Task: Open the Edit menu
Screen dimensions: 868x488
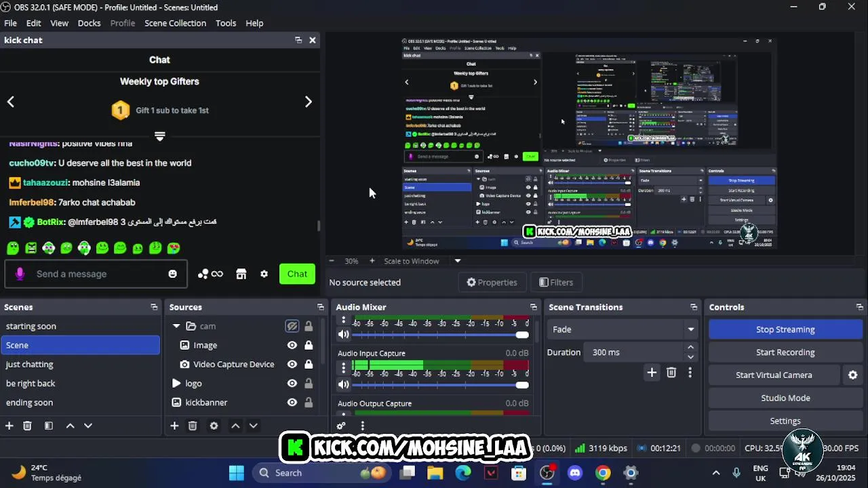Action: pos(34,23)
